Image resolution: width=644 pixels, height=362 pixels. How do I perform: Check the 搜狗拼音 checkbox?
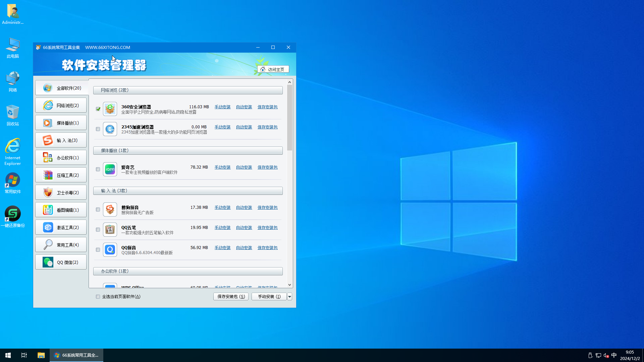pos(98,209)
